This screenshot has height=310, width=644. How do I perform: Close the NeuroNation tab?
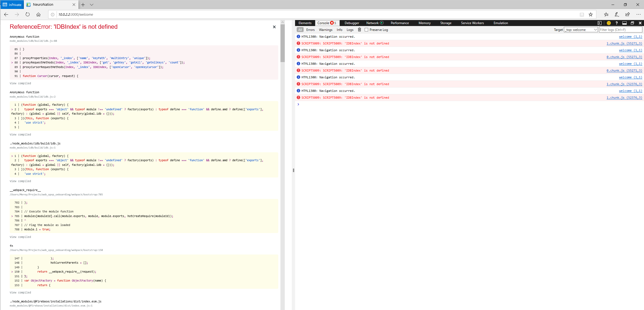[74, 5]
